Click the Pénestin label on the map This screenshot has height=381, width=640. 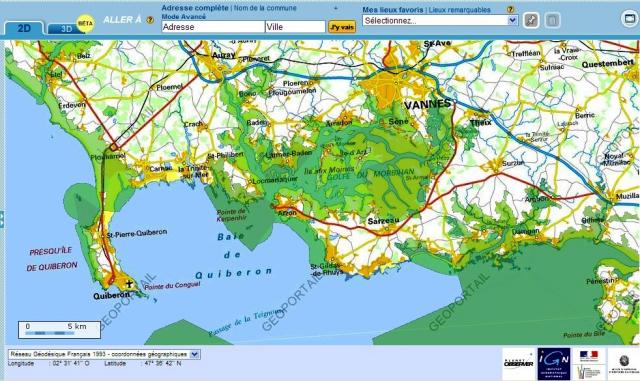[x=600, y=281]
